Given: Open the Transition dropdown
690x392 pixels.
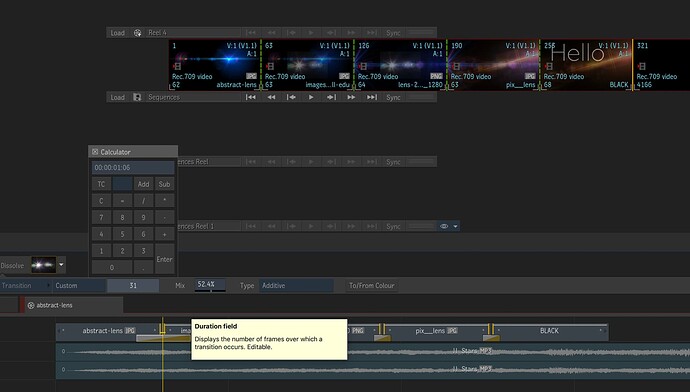Looking at the screenshot, I should coord(26,286).
